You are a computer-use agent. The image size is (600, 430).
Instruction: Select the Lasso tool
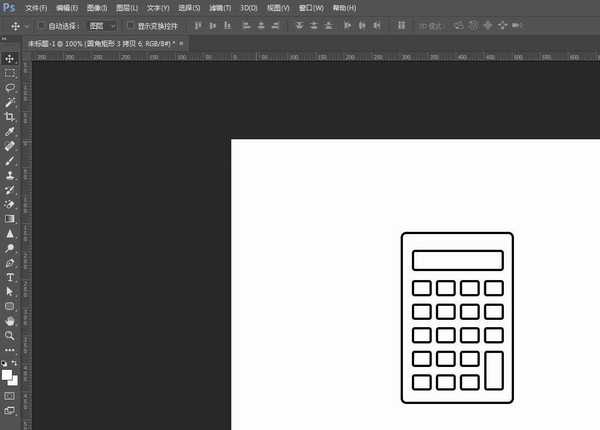(10, 87)
